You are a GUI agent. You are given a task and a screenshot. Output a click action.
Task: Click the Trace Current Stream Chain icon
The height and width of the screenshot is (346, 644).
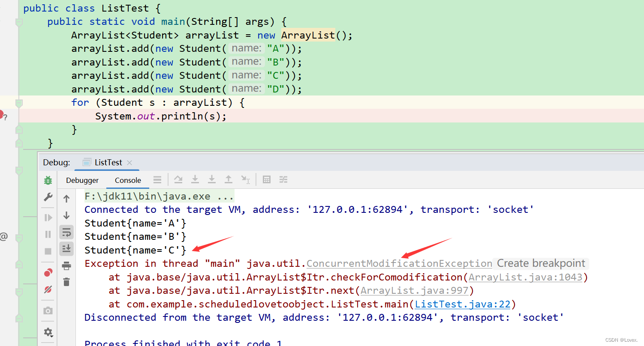click(x=283, y=180)
